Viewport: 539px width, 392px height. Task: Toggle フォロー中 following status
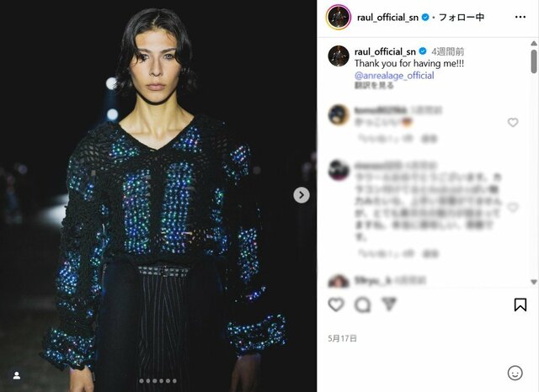[x=462, y=17]
